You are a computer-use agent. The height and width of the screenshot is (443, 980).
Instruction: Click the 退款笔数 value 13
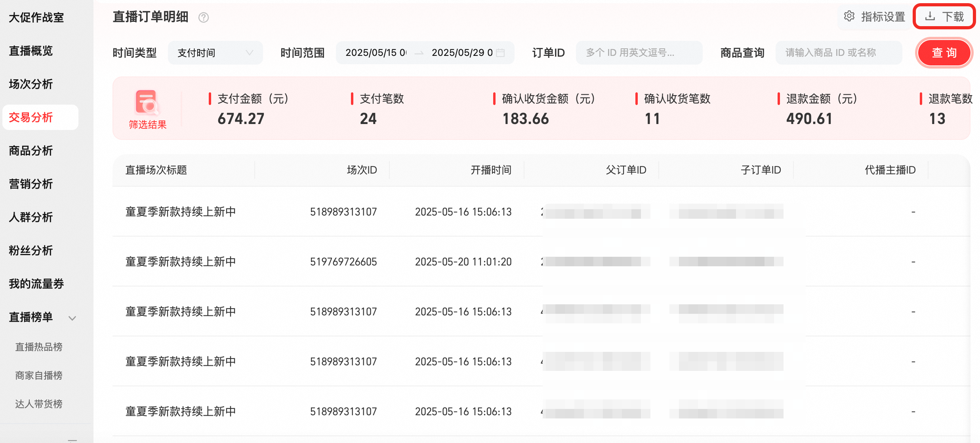tap(937, 119)
